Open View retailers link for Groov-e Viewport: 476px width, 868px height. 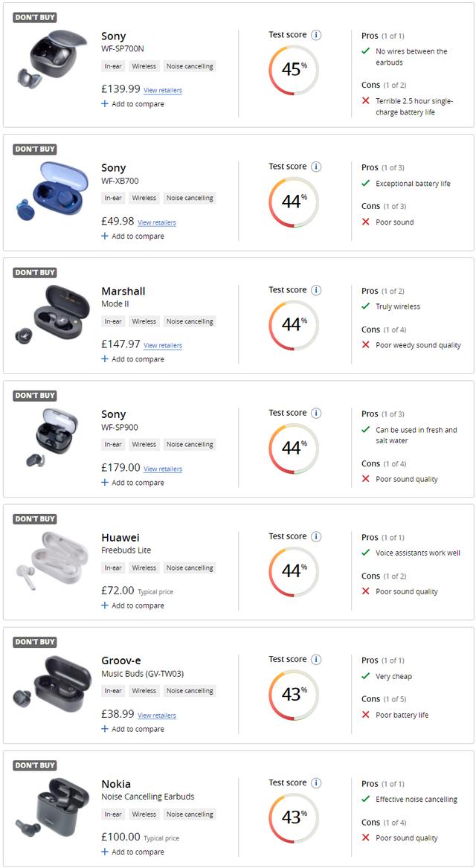coord(157,716)
